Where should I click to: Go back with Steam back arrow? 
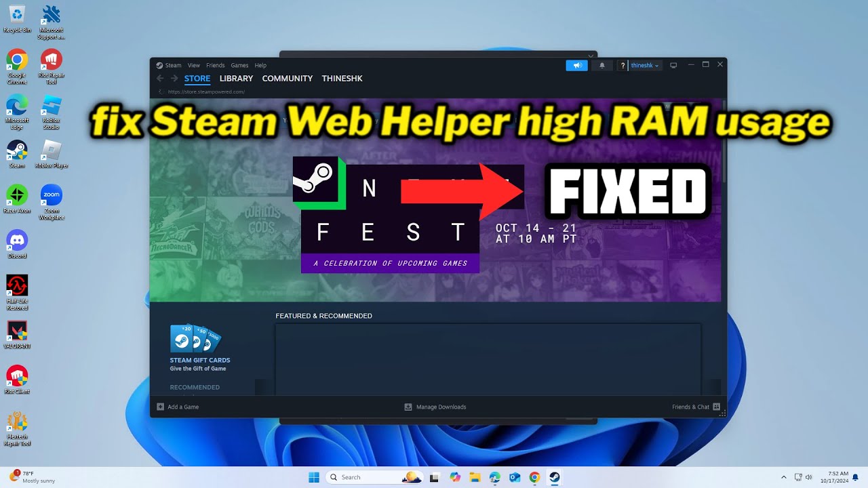point(160,79)
